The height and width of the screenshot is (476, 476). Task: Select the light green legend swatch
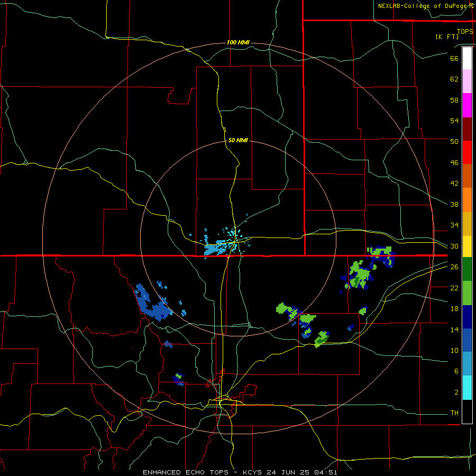click(x=467, y=293)
